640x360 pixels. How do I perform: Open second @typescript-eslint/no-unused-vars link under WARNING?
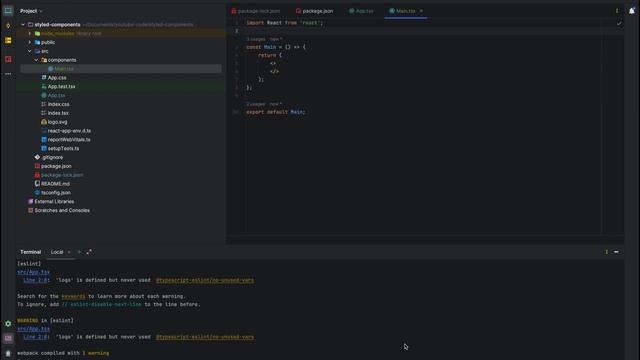(x=204, y=337)
